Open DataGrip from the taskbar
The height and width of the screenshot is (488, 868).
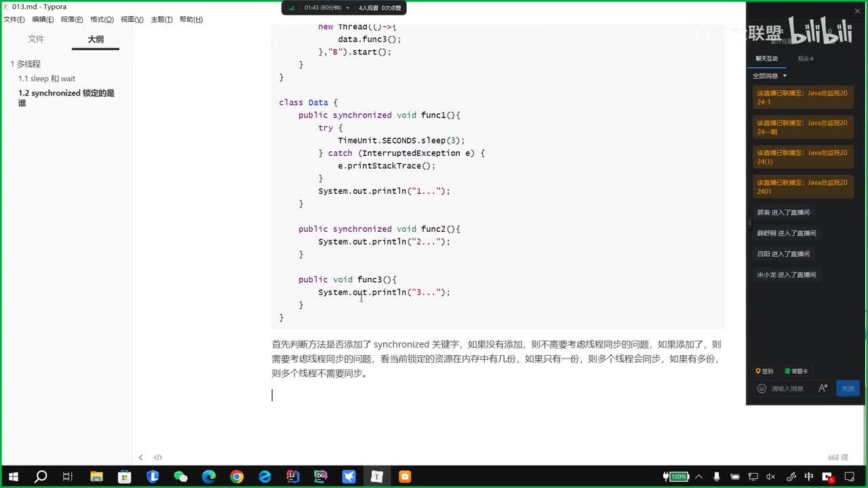[x=321, y=476]
